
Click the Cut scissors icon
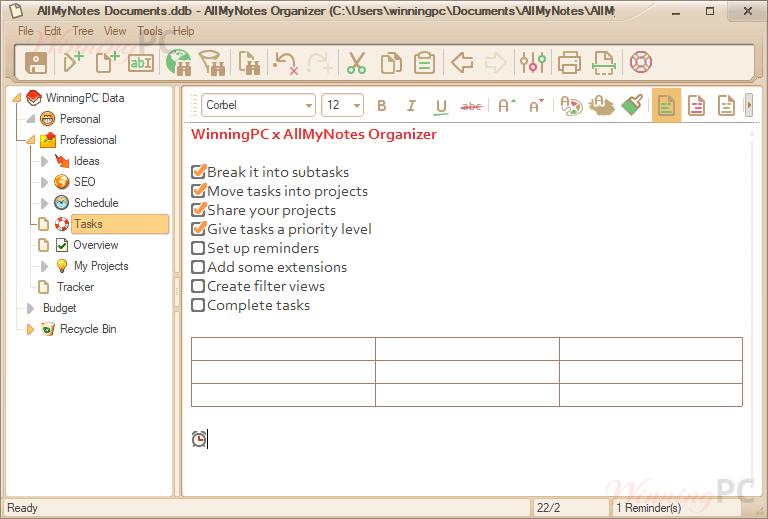(x=356, y=63)
